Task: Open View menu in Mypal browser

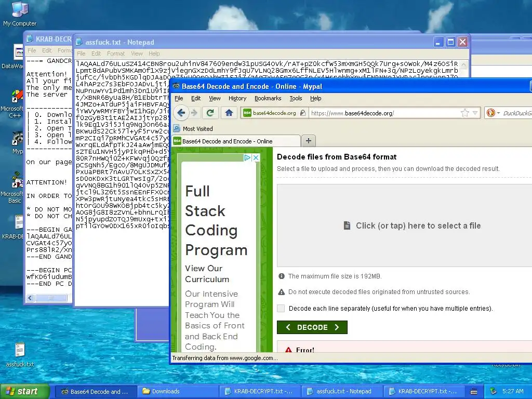Action: point(215,98)
